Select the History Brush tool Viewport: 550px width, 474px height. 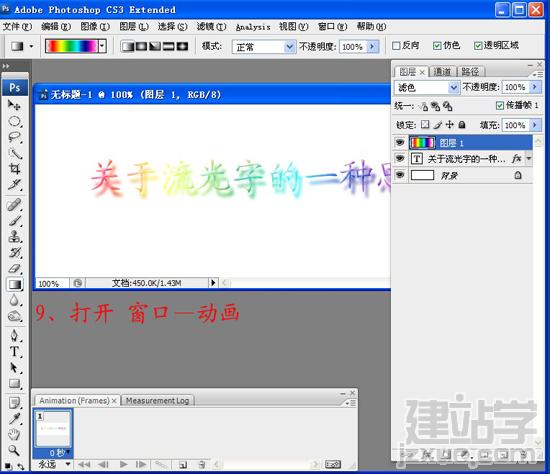coord(14,253)
